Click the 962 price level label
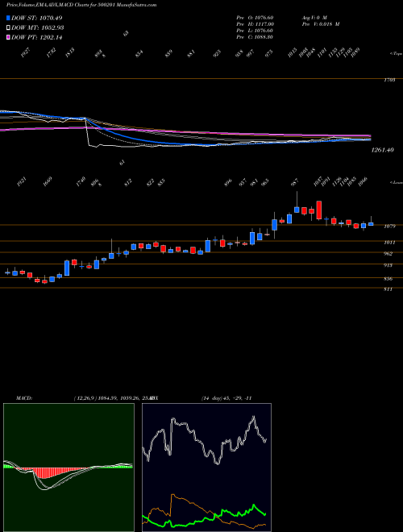Viewport: 403px width, 532px height. coord(388,253)
